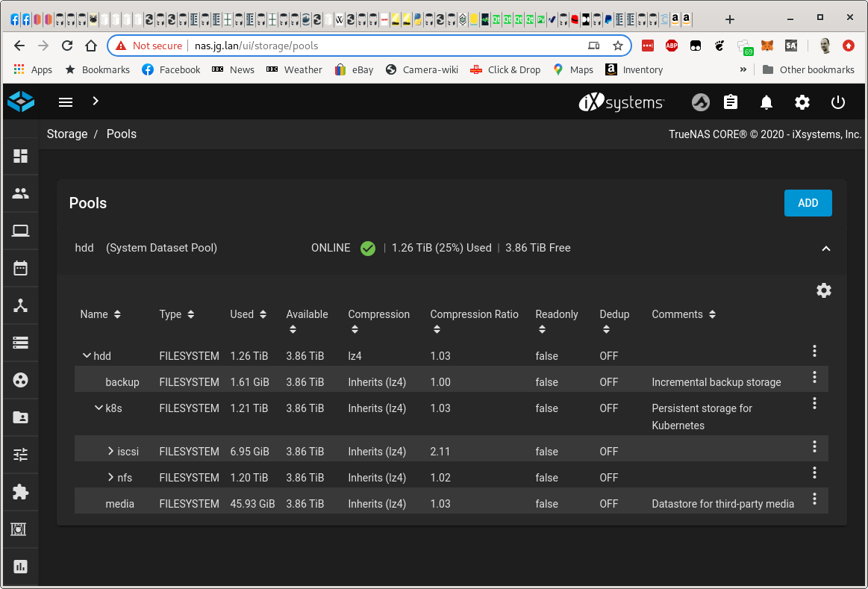Open the Dashboard icon in sidebar
This screenshot has height=589, width=868.
click(20, 156)
